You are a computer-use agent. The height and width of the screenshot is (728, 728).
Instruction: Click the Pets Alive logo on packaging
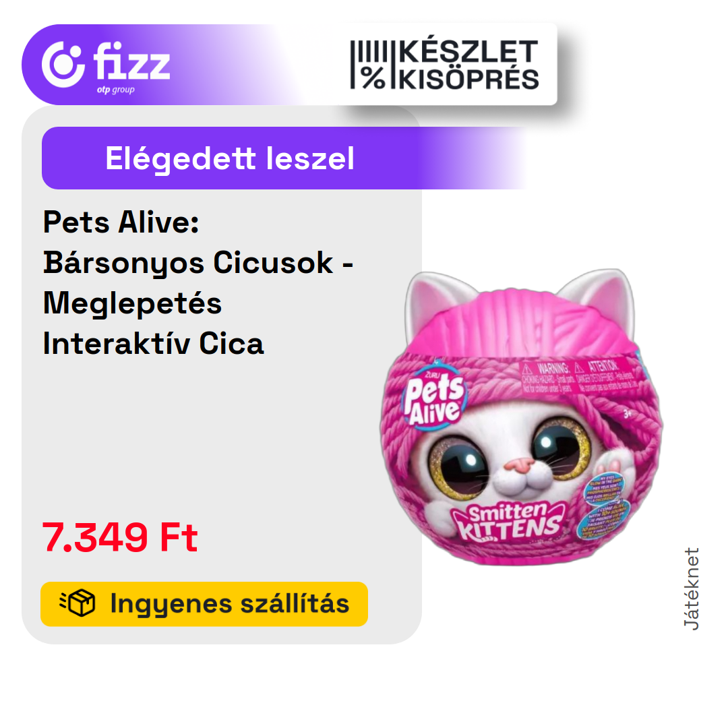433,398
